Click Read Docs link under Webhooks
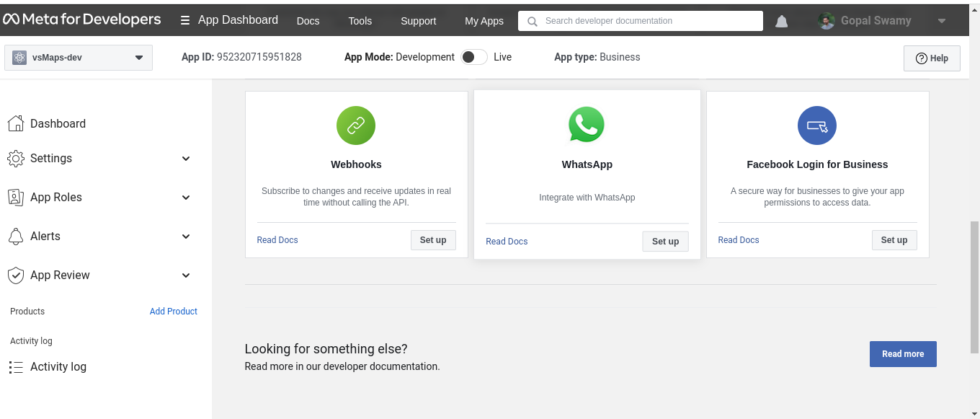Viewport: 980px width, 419px height. coord(277,240)
